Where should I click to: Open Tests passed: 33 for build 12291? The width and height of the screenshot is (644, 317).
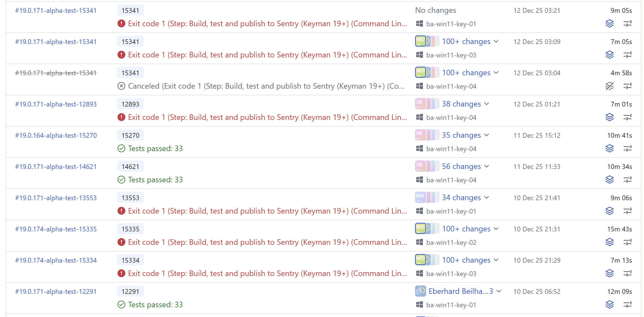[155, 305]
